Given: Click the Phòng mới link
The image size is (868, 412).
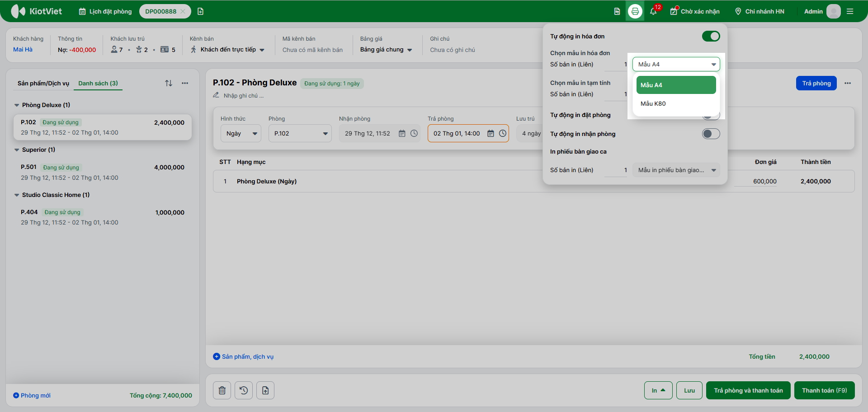Looking at the screenshot, I should pos(32,395).
